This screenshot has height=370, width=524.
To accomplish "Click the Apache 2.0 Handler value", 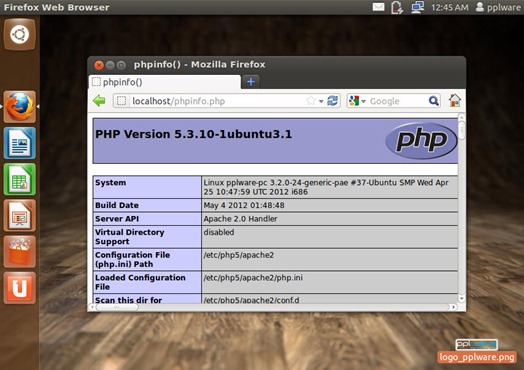I will click(x=240, y=219).
